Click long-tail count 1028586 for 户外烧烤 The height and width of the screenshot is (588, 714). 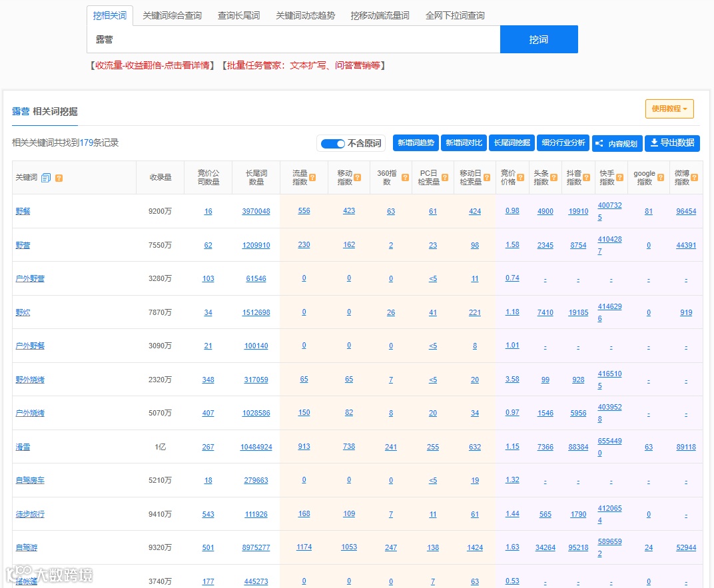256,414
